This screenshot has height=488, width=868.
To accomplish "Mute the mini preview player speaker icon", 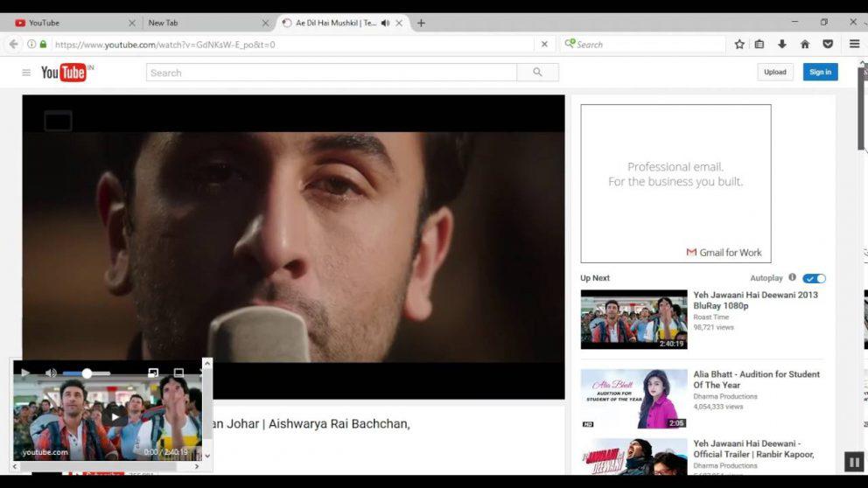I will point(51,373).
